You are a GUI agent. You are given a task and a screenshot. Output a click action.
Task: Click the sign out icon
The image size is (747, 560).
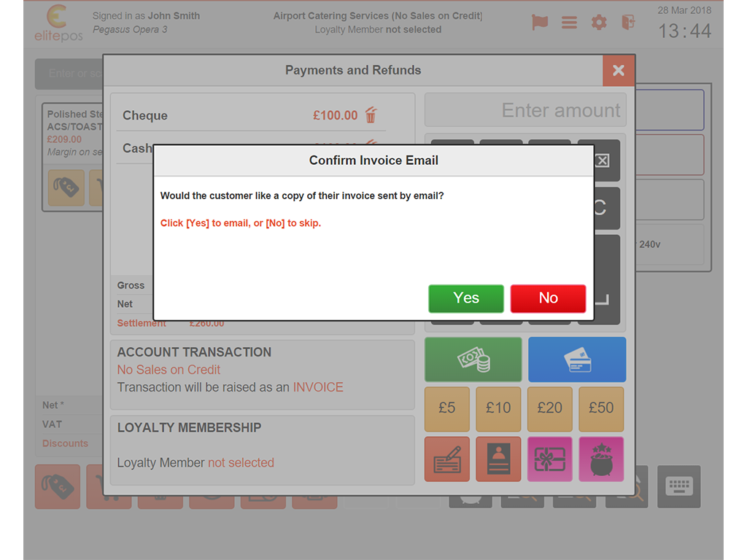(x=628, y=22)
